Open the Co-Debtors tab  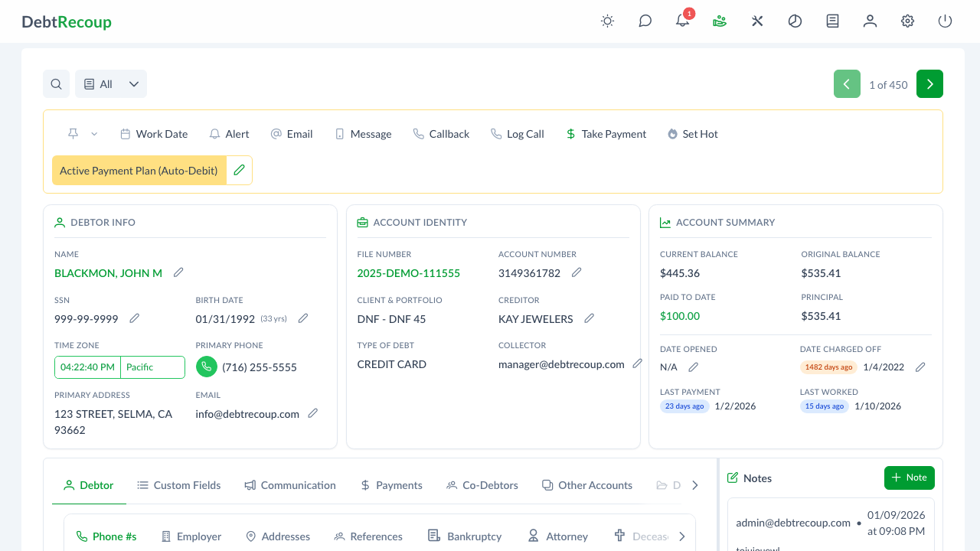tap(482, 484)
